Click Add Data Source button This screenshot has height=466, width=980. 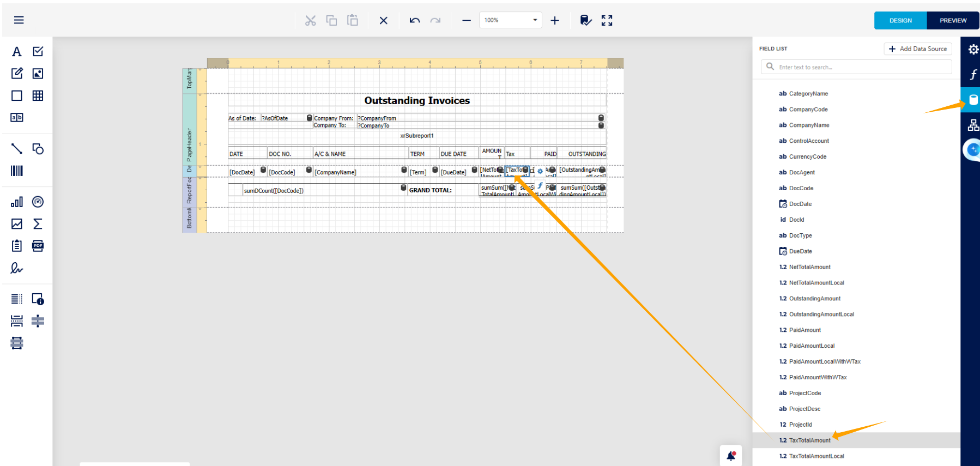[918, 49]
